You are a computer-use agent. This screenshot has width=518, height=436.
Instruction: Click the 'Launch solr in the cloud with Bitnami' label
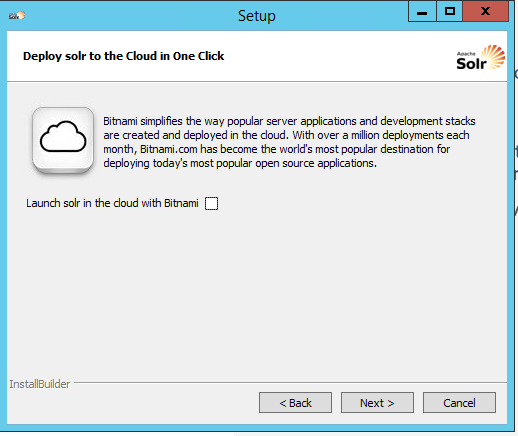click(x=112, y=203)
